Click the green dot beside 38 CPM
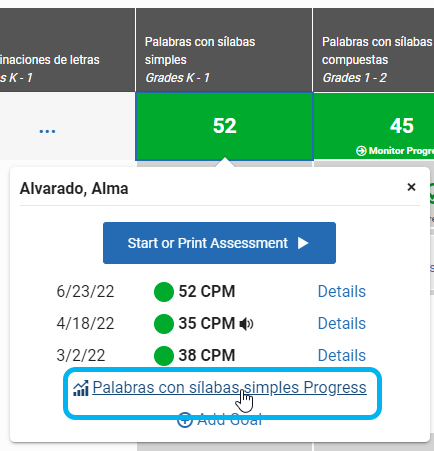 tap(164, 356)
